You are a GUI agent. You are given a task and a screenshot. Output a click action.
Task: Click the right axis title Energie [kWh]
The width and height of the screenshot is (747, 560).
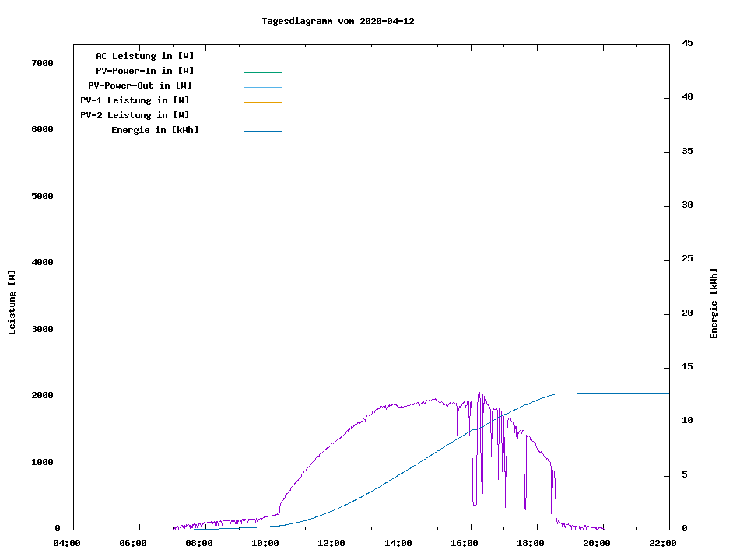[714, 303]
